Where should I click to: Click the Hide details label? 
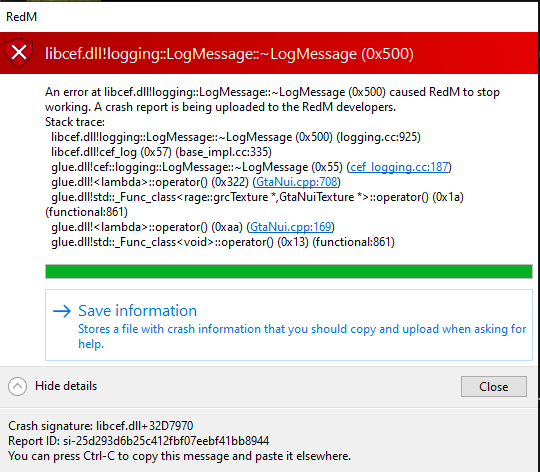pyautogui.click(x=66, y=386)
